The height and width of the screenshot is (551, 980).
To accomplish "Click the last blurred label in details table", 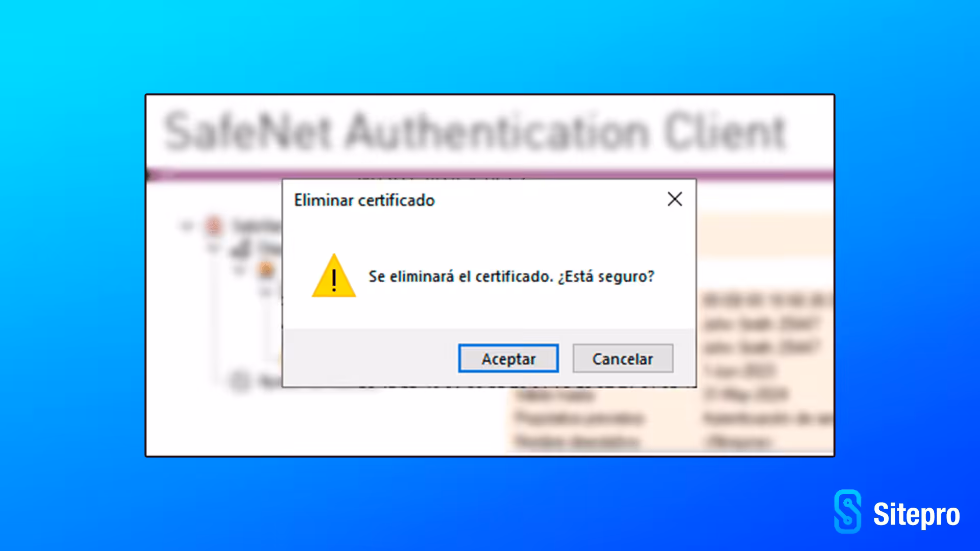I will [577, 441].
